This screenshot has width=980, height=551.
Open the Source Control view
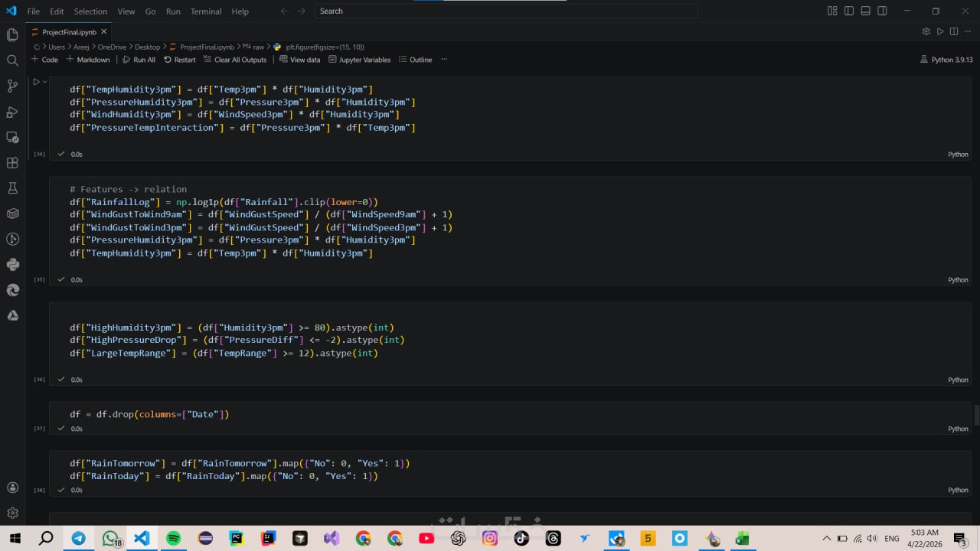coord(12,86)
